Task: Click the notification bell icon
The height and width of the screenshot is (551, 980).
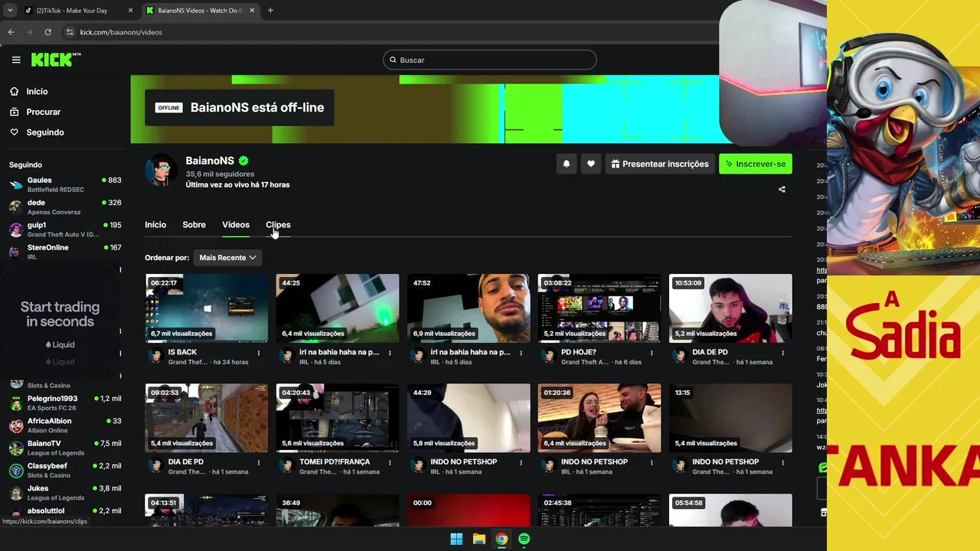Action: (x=567, y=164)
